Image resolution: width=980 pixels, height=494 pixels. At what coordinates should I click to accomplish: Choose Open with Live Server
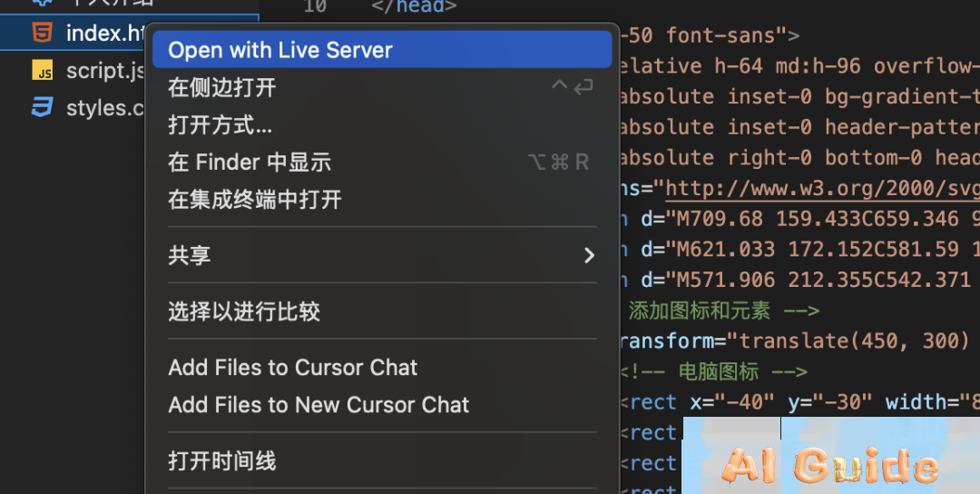(382, 49)
